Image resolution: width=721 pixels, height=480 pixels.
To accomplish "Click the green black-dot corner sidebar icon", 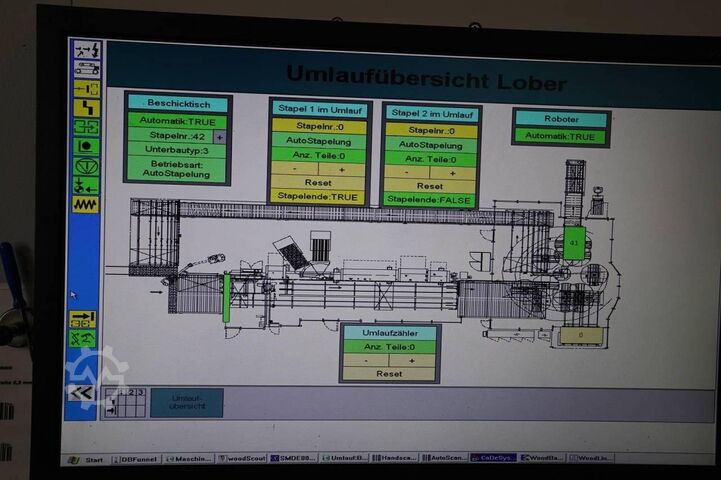I will 86,147.
